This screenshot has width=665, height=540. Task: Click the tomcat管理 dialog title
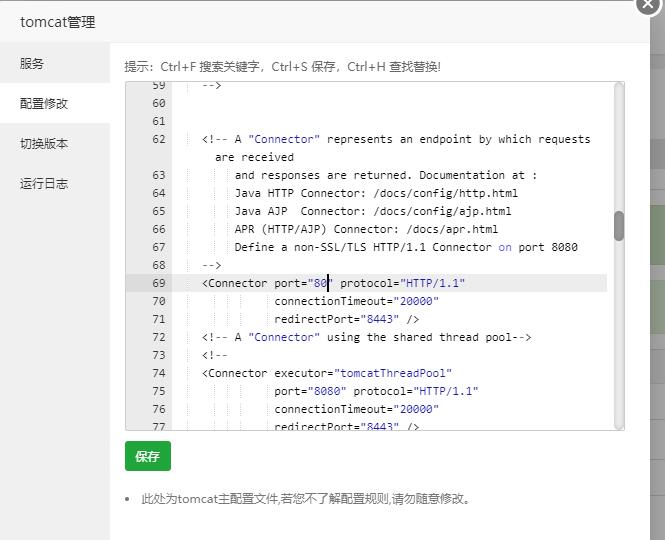click(58, 22)
